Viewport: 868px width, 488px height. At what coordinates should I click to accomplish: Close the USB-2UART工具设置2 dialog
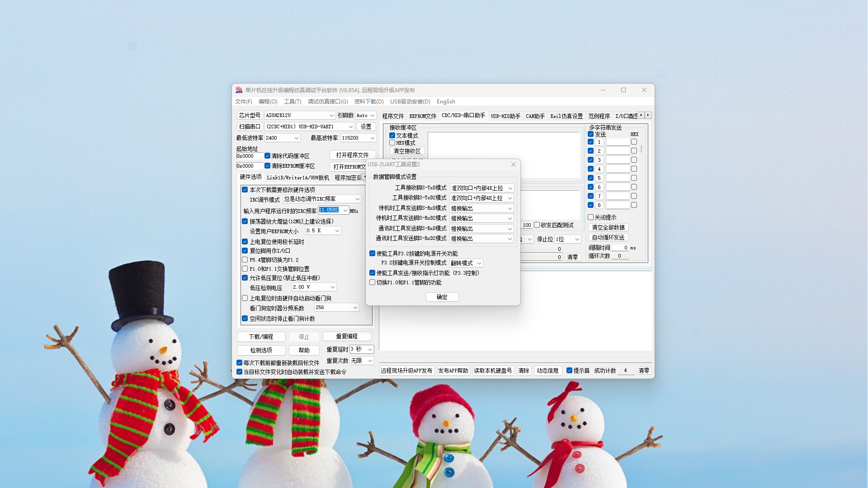coord(513,164)
